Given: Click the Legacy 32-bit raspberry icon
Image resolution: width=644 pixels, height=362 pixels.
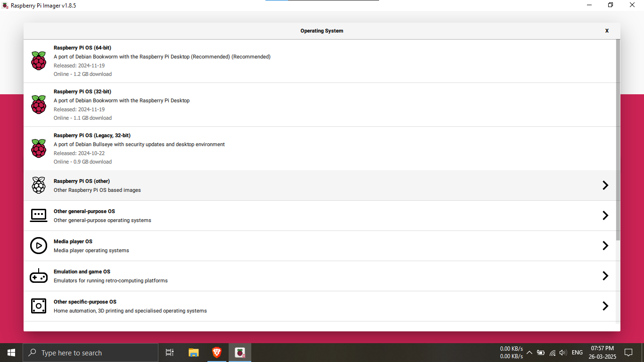Looking at the screenshot, I should pos(39,148).
